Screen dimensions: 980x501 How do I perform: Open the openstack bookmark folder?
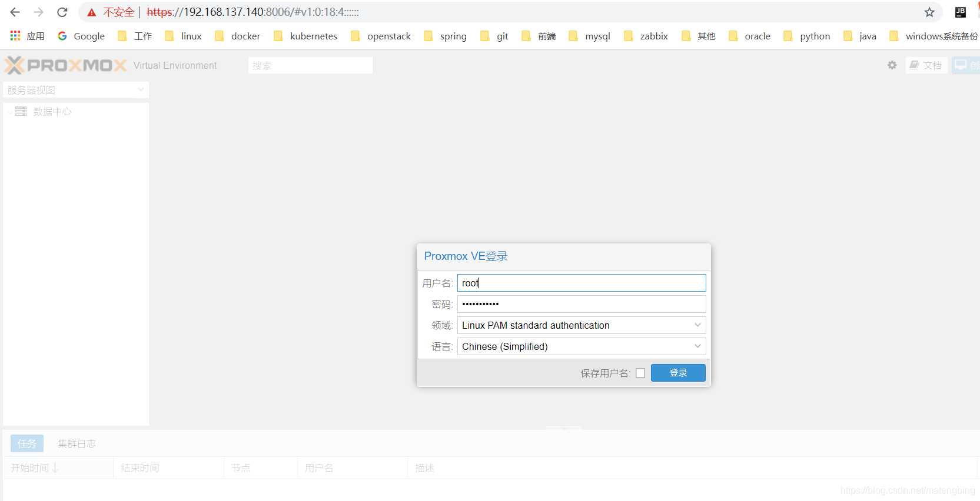coord(381,36)
